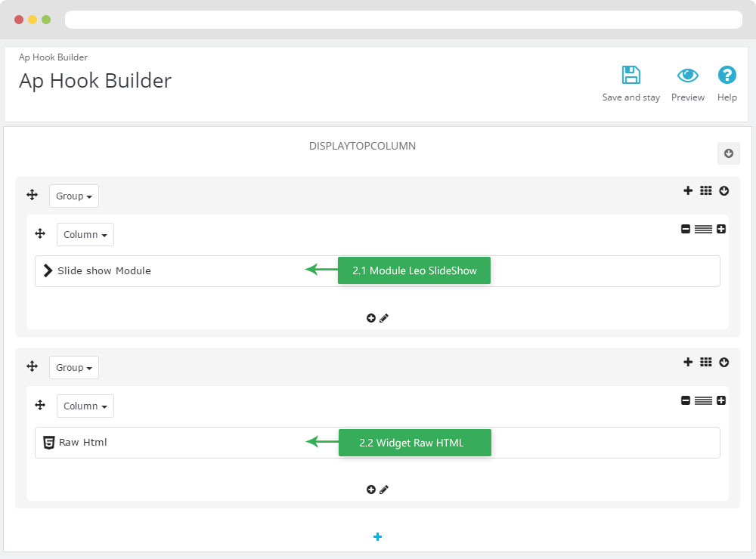The width and height of the screenshot is (756, 559).
Task: Click the Save and stay label
Action: (x=631, y=97)
